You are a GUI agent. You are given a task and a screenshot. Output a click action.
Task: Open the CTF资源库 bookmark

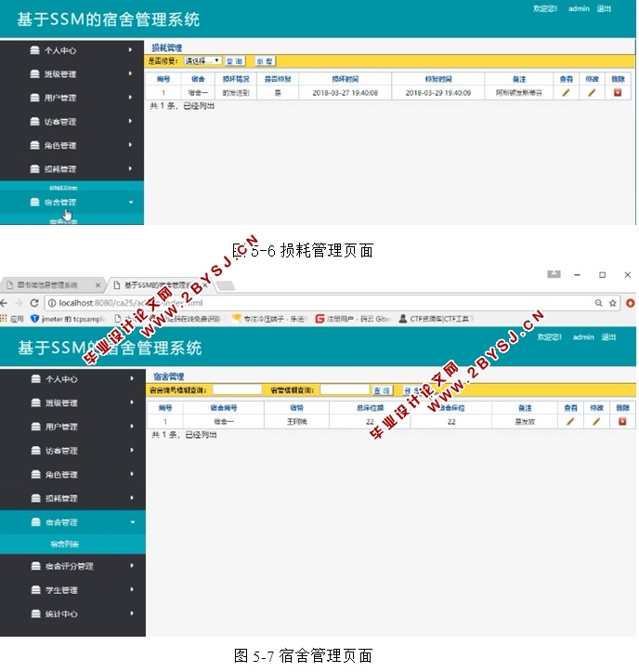[x=436, y=319]
